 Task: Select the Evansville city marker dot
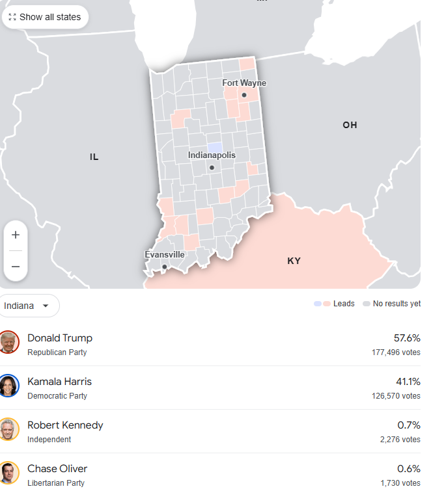[x=165, y=267]
